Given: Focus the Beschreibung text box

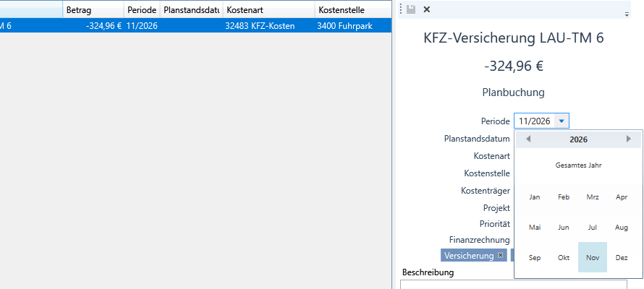Looking at the screenshot, I should 521,284.
